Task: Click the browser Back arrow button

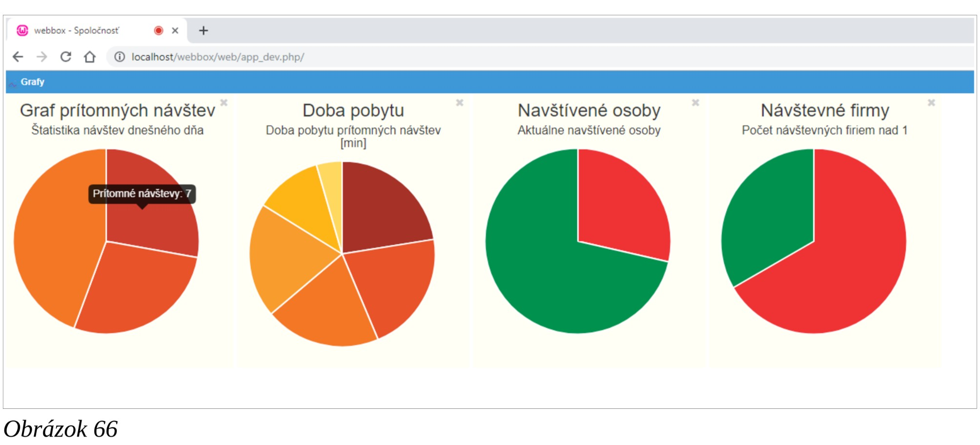Action: 18,57
